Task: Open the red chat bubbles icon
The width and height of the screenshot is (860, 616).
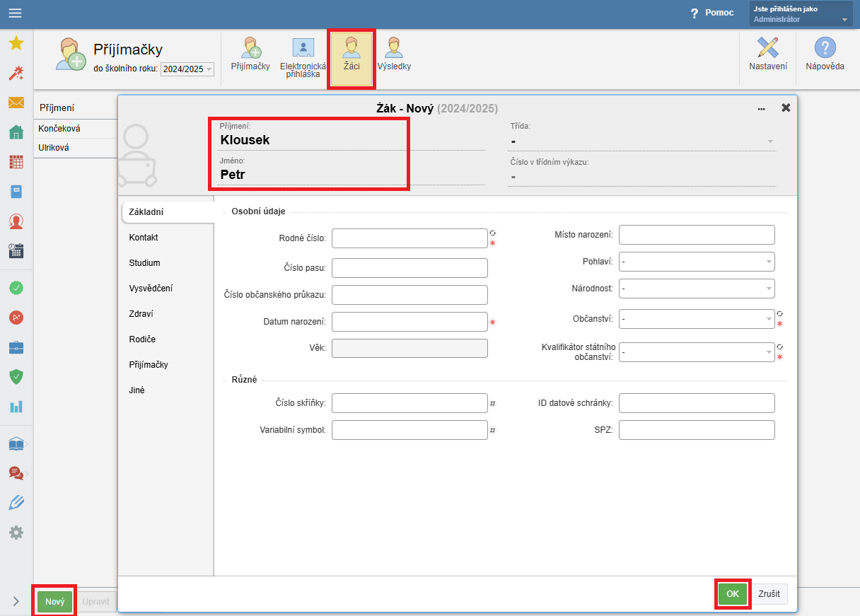Action: pyautogui.click(x=16, y=473)
